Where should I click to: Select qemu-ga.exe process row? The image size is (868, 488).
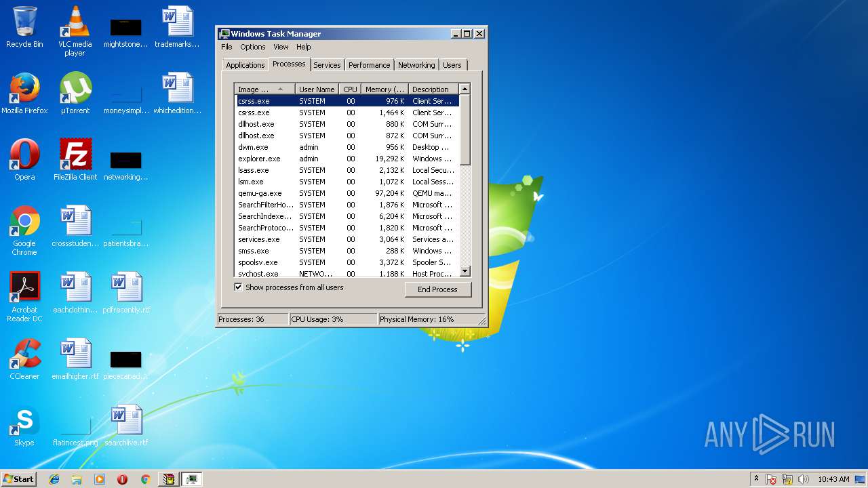click(x=347, y=193)
